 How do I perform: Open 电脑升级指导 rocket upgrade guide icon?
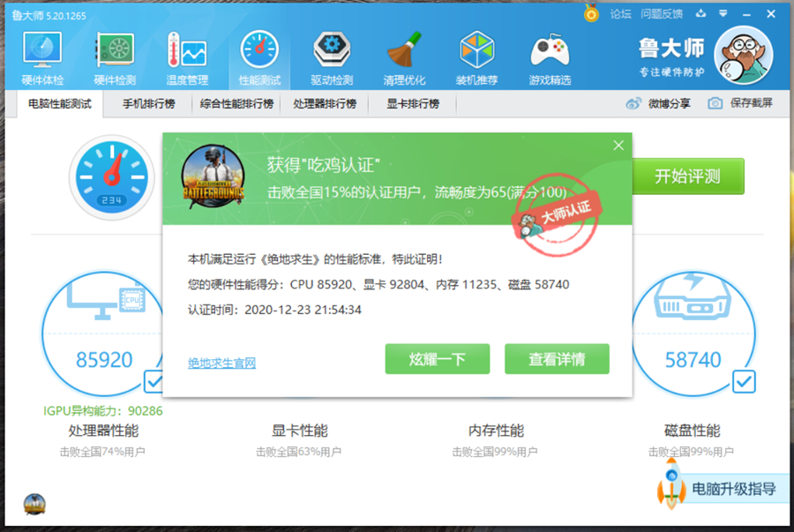(672, 489)
